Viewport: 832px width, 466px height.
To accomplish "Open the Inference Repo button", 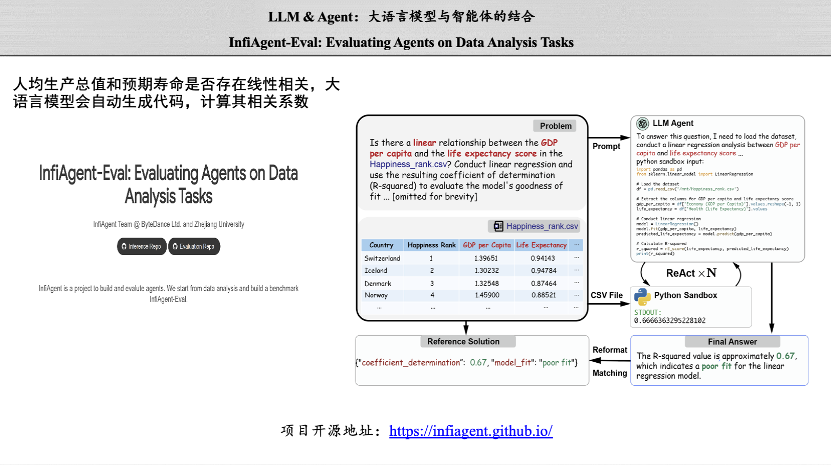I will pyautogui.click(x=144, y=246).
